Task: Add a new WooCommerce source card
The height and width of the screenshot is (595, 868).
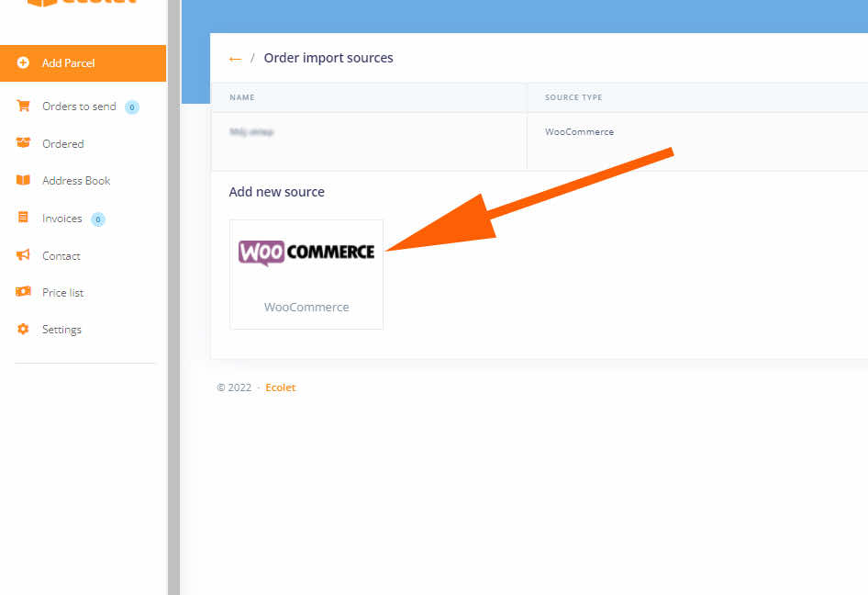Action: pos(306,275)
